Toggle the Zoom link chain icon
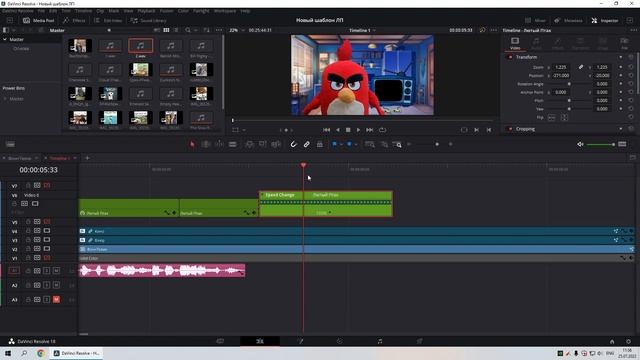Viewport: 640px width, 360px height. click(x=580, y=67)
